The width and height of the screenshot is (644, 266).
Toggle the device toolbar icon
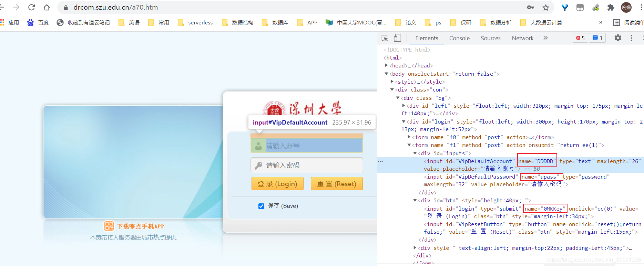397,38
